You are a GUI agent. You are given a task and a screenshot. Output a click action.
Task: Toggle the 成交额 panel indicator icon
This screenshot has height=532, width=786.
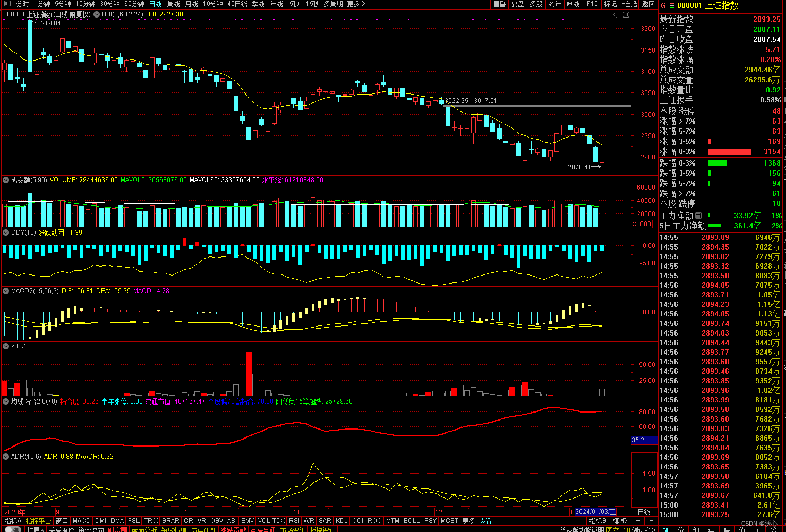pos(6,180)
